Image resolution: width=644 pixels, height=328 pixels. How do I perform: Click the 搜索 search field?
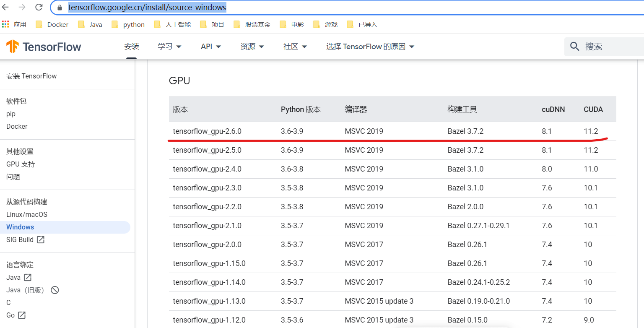[x=604, y=47]
